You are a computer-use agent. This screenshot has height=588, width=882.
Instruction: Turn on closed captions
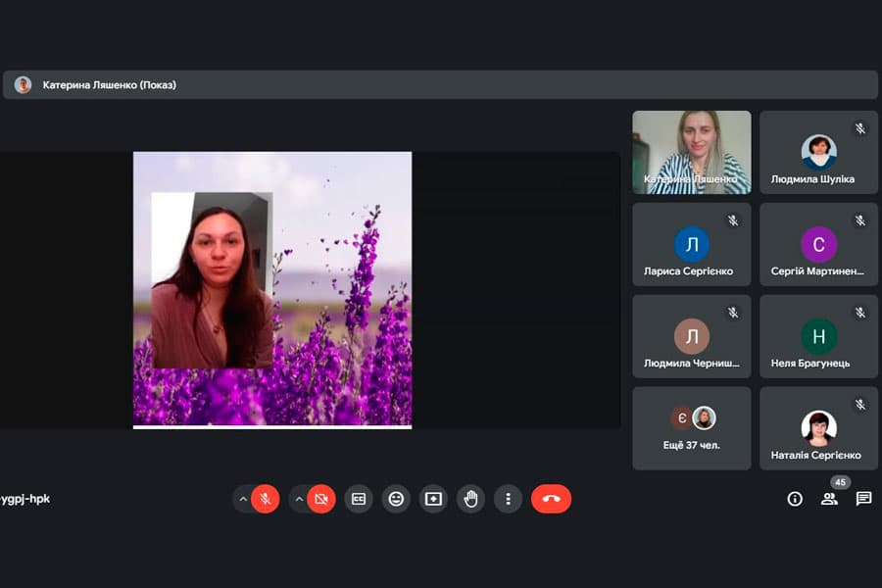(359, 499)
